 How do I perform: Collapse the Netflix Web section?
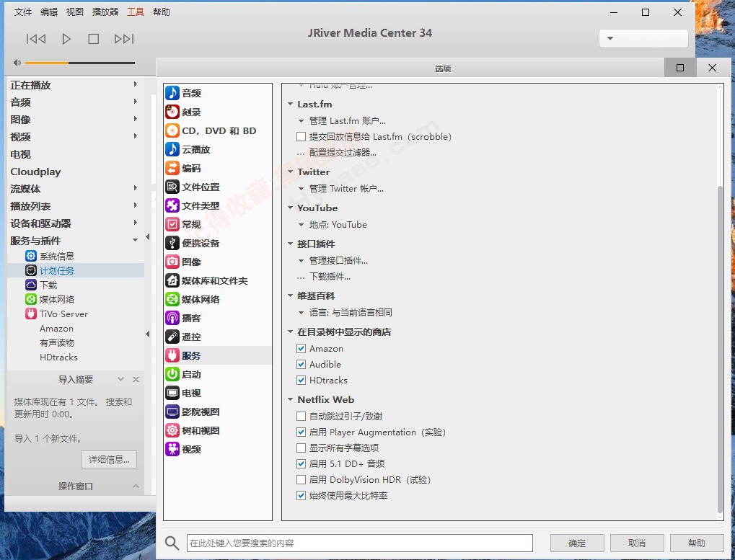(x=290, y=400)
